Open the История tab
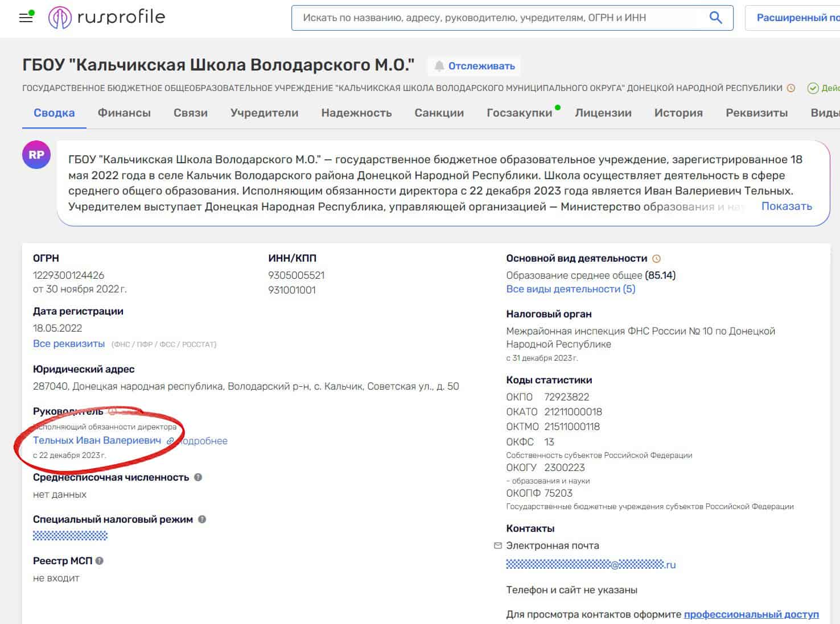 click(678, 113)
